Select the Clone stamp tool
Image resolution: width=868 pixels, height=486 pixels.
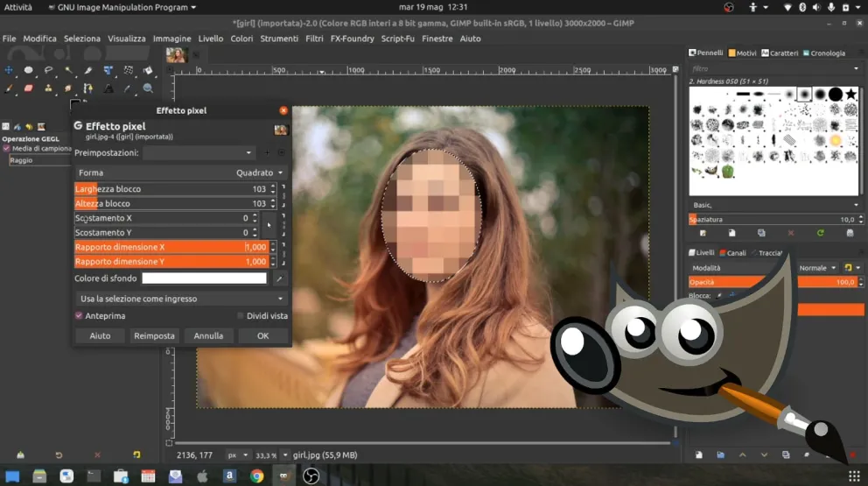[48, 88]
